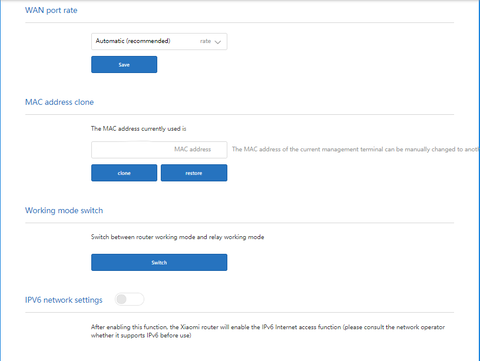Viewport: 480px width, 361px height.
Task: Click Switch to change working mode
Action: pos(159,262)
